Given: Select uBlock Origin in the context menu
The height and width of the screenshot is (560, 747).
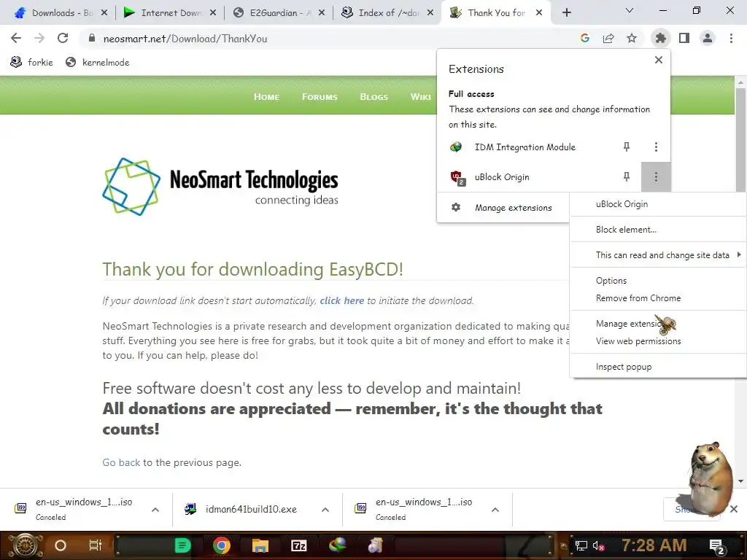Looking at the screenshot, I should coord(657,204).
